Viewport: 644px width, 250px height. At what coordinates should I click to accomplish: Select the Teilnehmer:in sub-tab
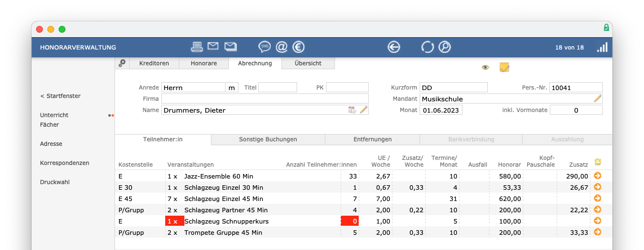pos(162,139)
